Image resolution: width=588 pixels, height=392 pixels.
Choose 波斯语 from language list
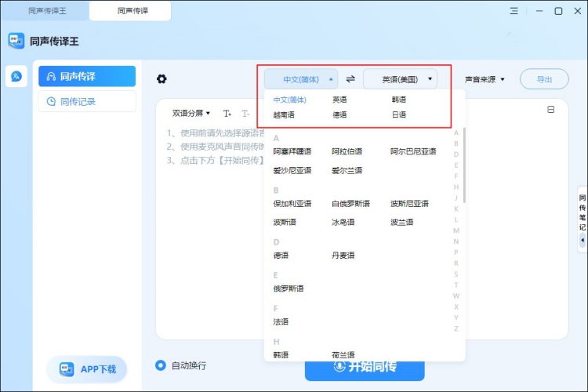pos(285,223)
